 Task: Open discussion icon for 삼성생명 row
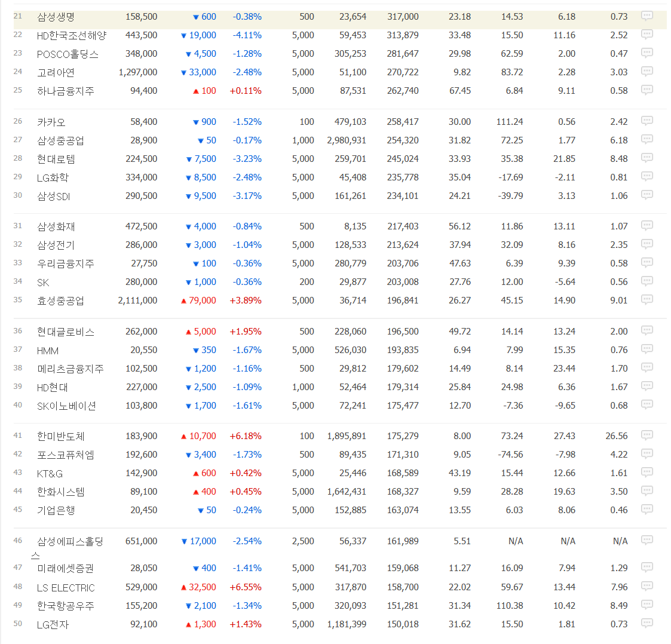coord(647,16)
